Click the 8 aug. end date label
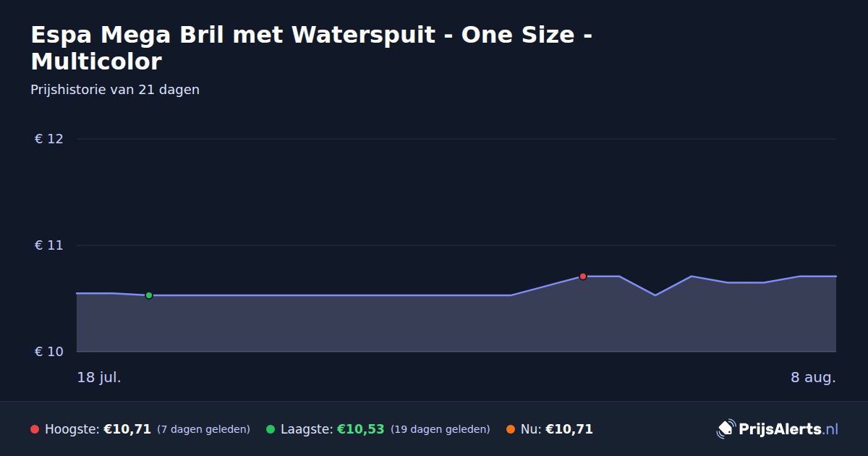The height and width of the screenshot is (456, 868). coord(813,377)
